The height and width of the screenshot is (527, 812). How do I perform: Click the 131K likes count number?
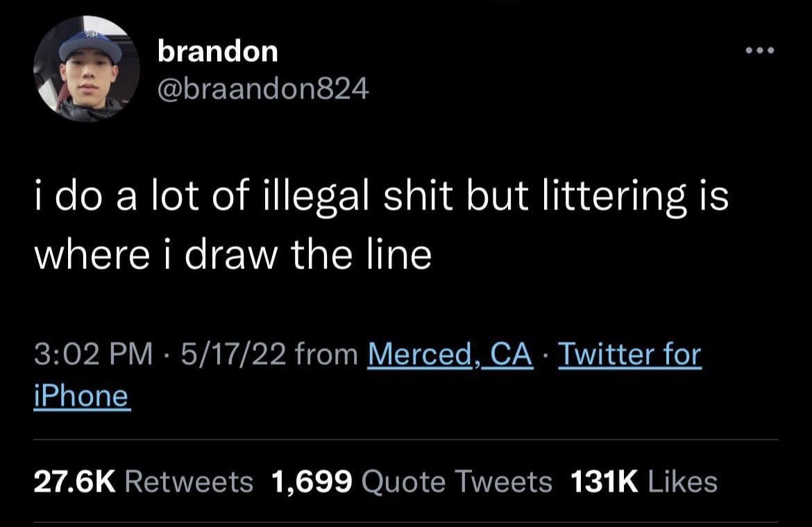tap(604, 482)
